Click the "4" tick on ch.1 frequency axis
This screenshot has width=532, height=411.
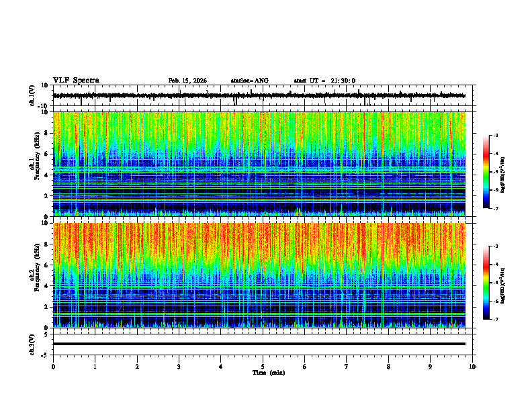[x=46, y=175]
